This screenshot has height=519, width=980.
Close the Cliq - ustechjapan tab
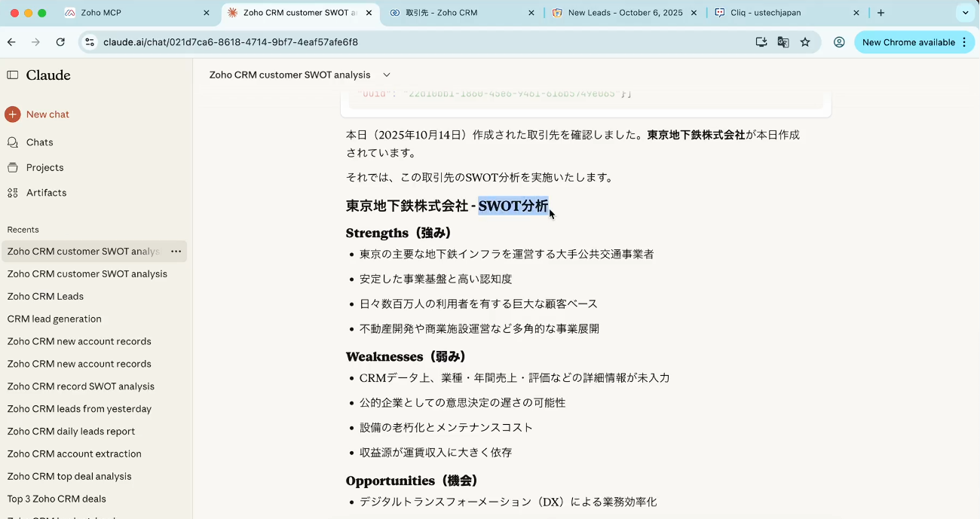tap(856, 13)
